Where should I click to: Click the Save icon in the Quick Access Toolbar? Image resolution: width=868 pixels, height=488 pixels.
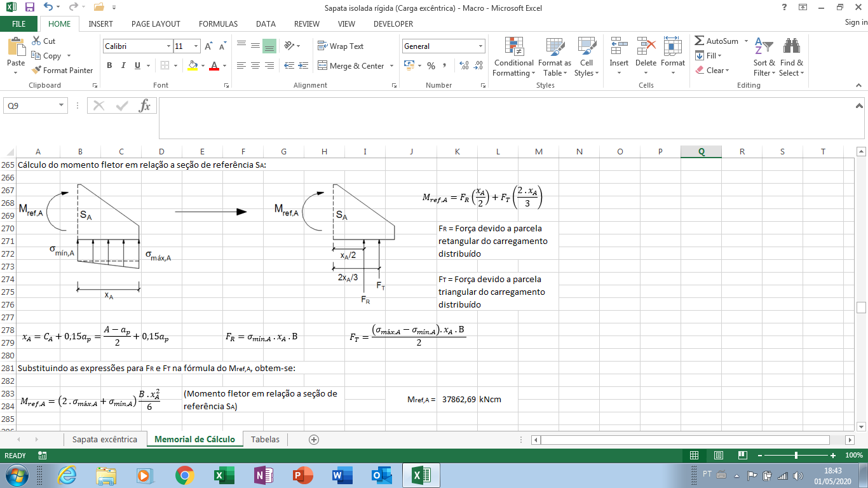click(x=30, y=8)
